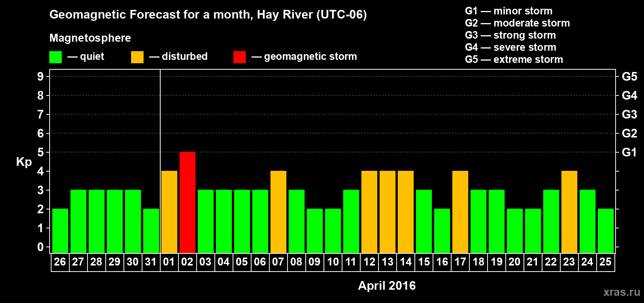Click the '— quiet' legend label
Viewport: 644px width, 303px height.
(x=86, y=56)
